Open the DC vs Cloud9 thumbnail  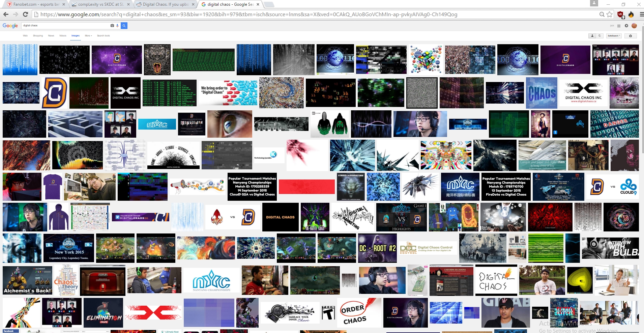coord(612,187)
